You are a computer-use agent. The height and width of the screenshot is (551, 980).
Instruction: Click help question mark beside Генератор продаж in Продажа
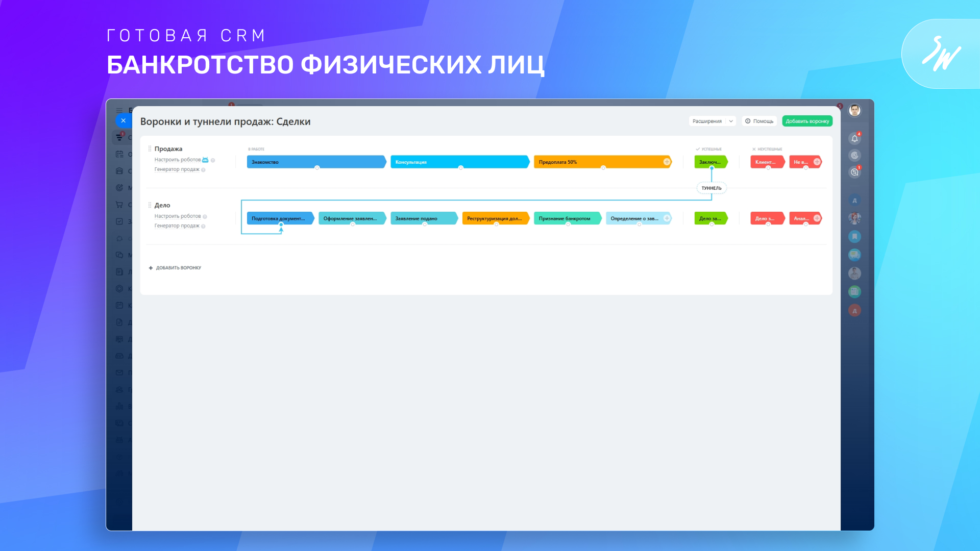click(203, 170)
